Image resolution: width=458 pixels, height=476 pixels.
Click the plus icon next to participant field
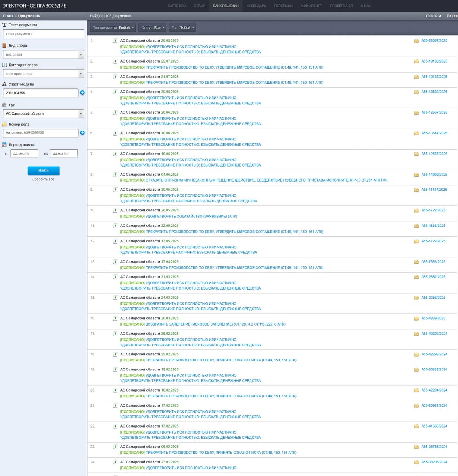[82, 93]
